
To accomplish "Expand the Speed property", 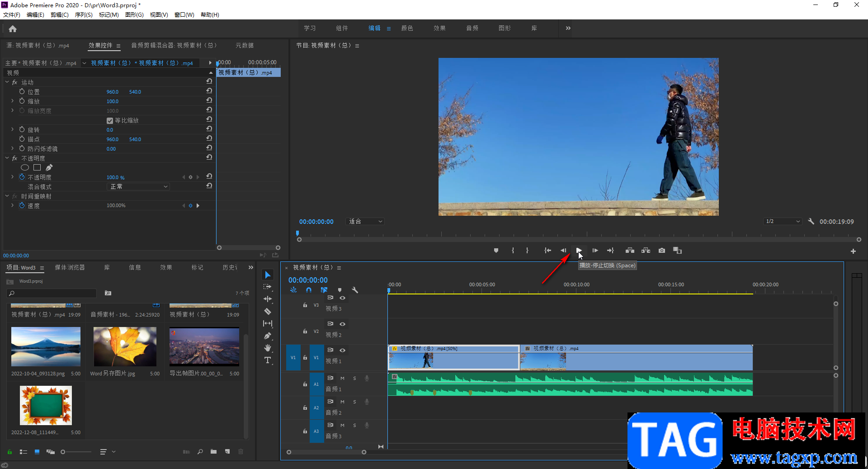I will point(12,206).
